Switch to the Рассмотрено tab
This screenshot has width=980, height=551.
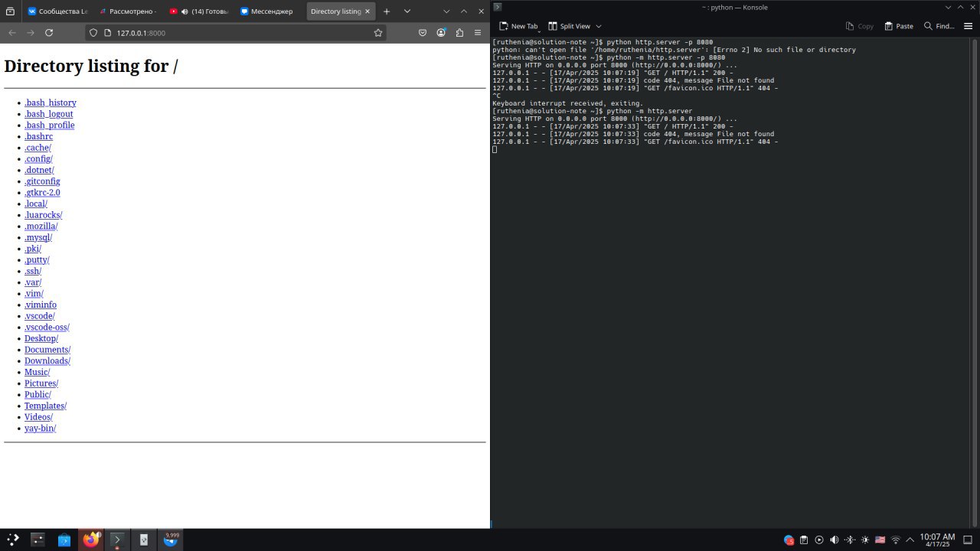pos(129,11)
